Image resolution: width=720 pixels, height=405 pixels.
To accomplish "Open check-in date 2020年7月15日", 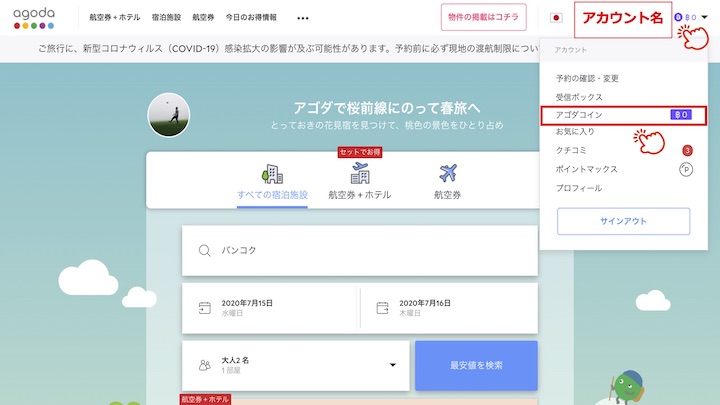I will pyautogui.click(x=269, y=308).
